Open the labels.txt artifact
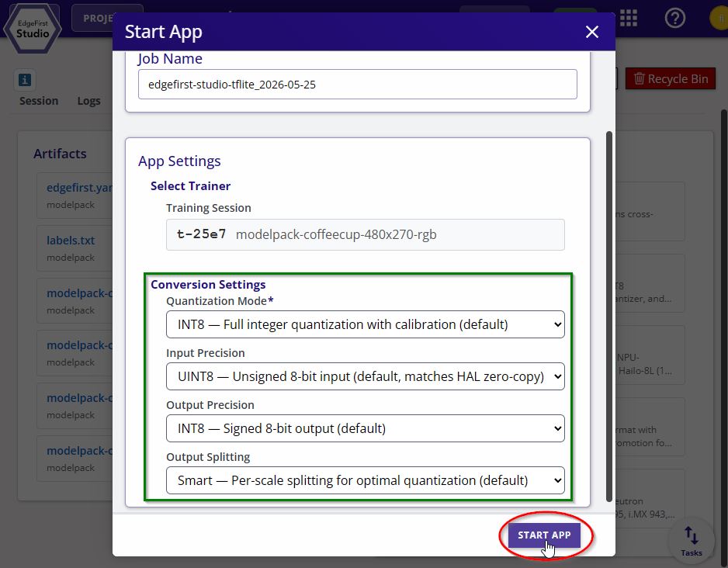The width and height of the screenshot is (728, 568). [x=71, y=241]
